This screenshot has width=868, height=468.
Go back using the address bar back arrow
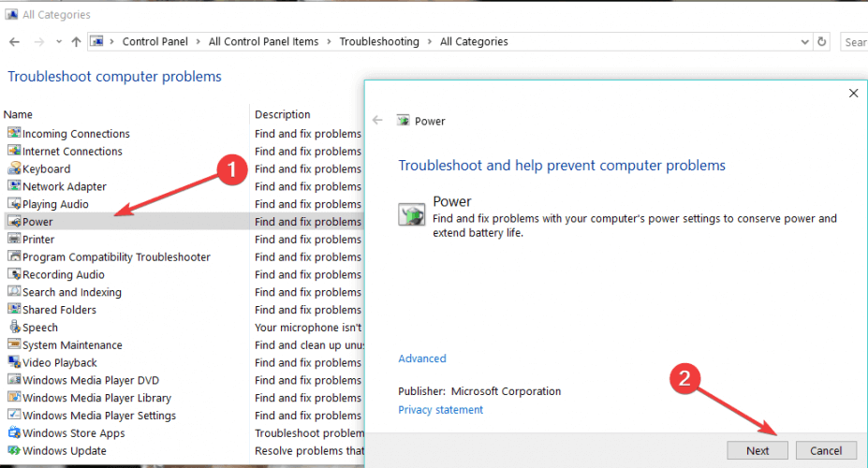coord(14,42)
